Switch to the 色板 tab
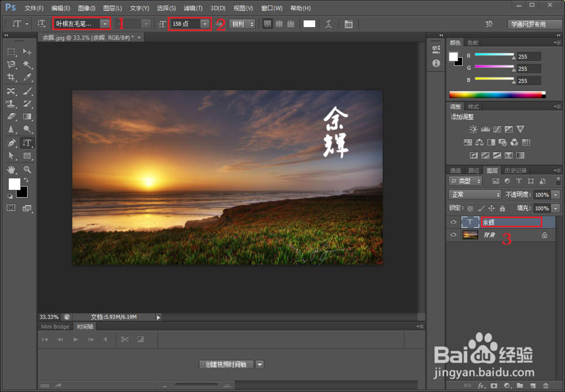The height and width of the screenshot is (392, 565). click(x=472, y=43)
